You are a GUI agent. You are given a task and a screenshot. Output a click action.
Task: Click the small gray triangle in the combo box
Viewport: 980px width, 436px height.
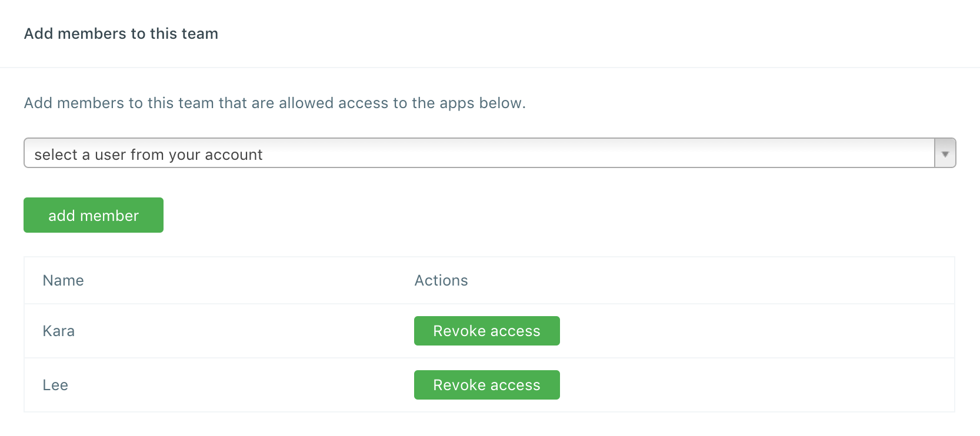click(x=945, y=155)
